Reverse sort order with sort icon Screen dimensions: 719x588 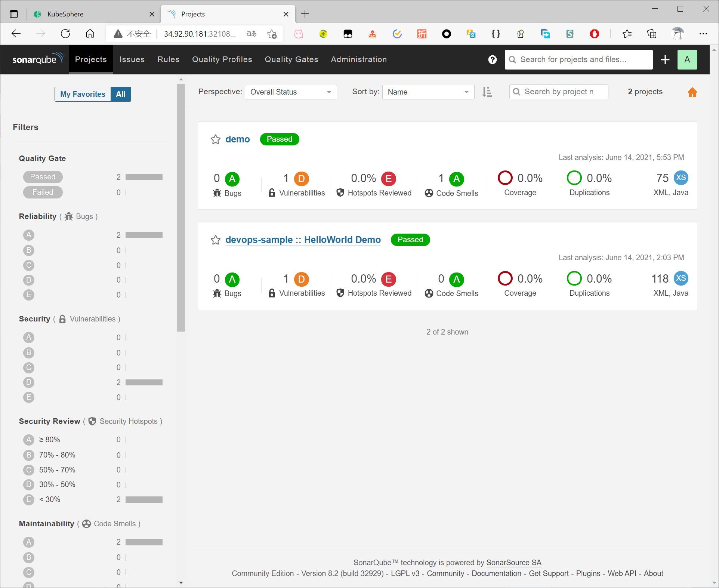tap(487, 92)
